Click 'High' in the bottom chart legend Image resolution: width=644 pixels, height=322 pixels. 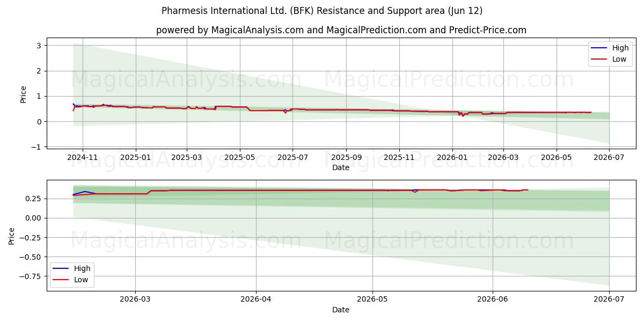pyautogui.click(x=82, y=268)
